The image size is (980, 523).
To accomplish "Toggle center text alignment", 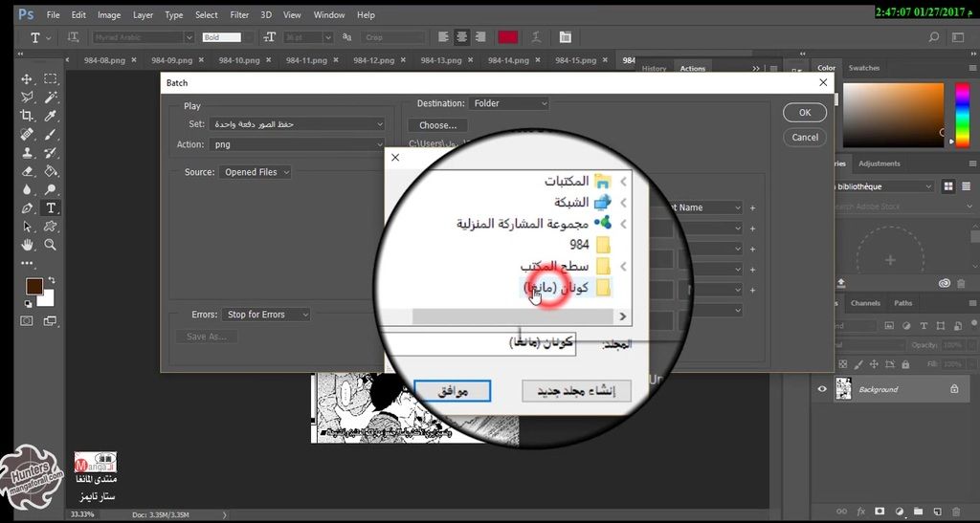I will 461,37.
